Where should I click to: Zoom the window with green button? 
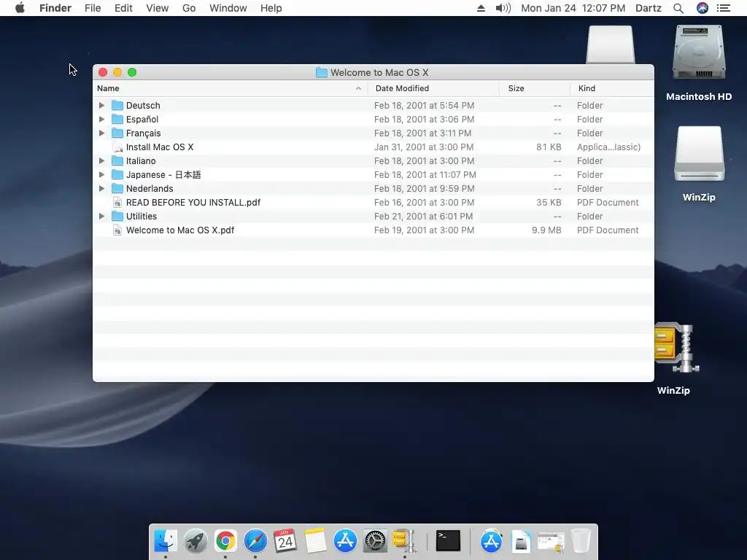point(132,72)
